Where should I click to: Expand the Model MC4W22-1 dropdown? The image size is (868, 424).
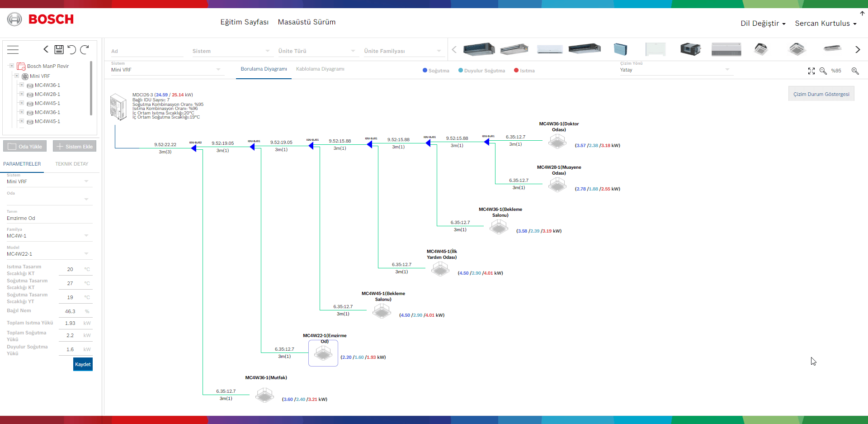coord(86,254)
